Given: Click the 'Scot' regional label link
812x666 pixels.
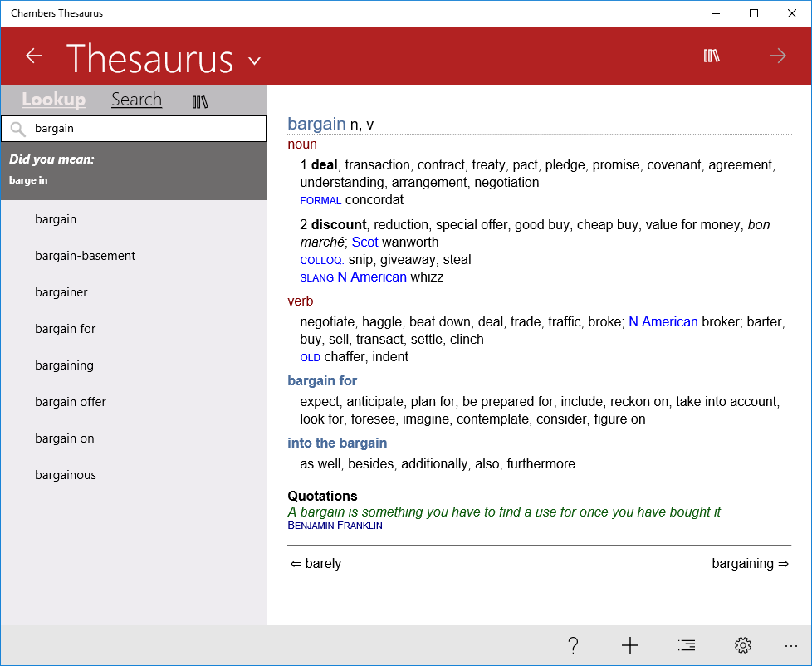Looking at the screenshot, I should coord(364,242).
